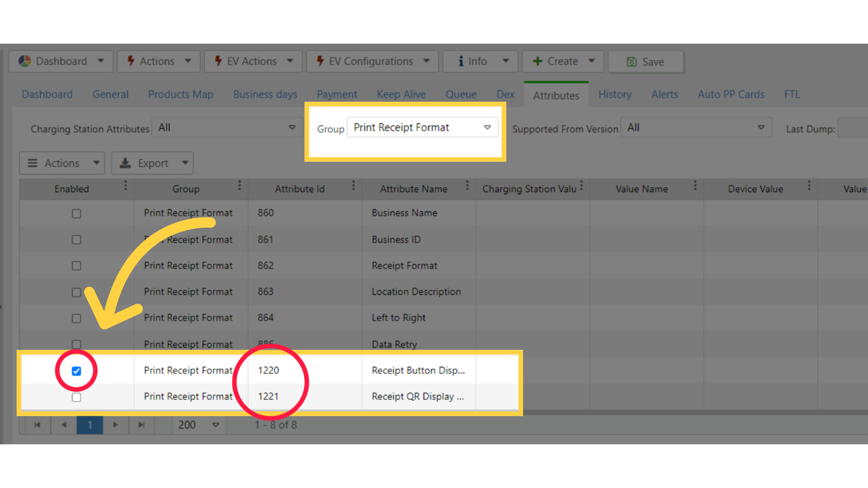Select page number 1 in pager
Image resolution: width=868 pixels, height=488 pixels.
tap(90, 425)
